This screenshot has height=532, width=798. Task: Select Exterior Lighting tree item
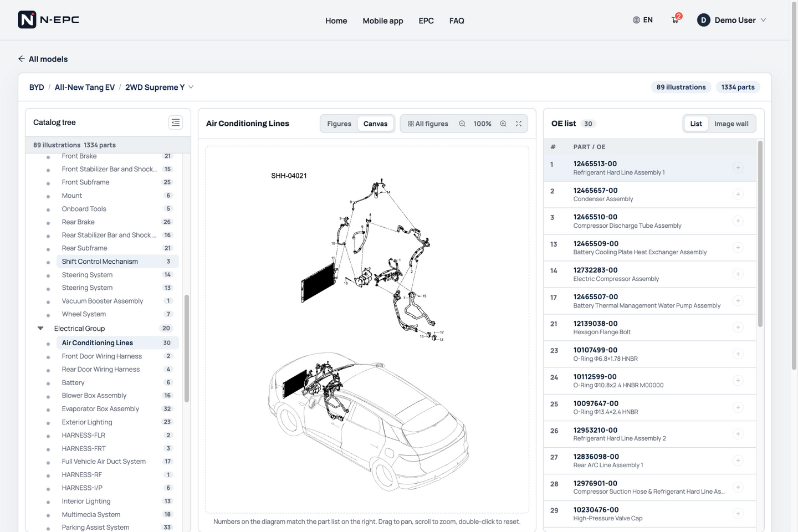click(117, 422)
